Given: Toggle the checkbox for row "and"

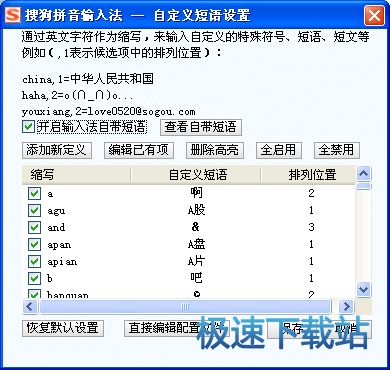Looking at the screenshot, I should tap(34, 227).
